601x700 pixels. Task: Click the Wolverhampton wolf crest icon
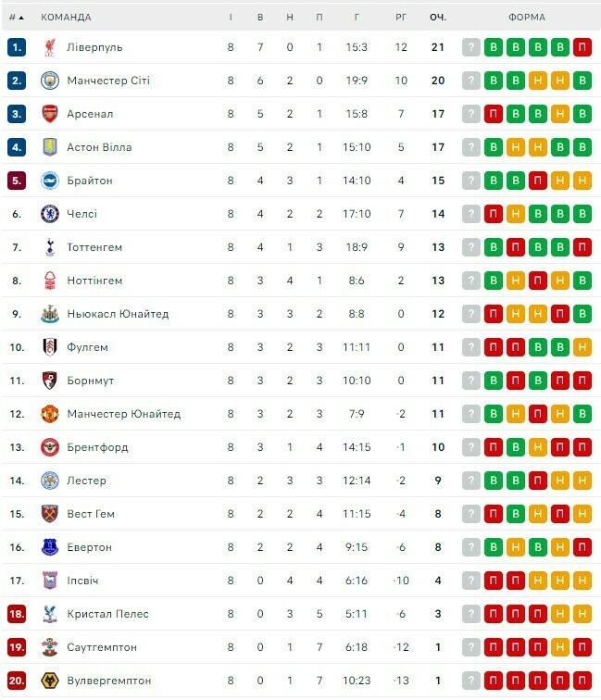50,681
